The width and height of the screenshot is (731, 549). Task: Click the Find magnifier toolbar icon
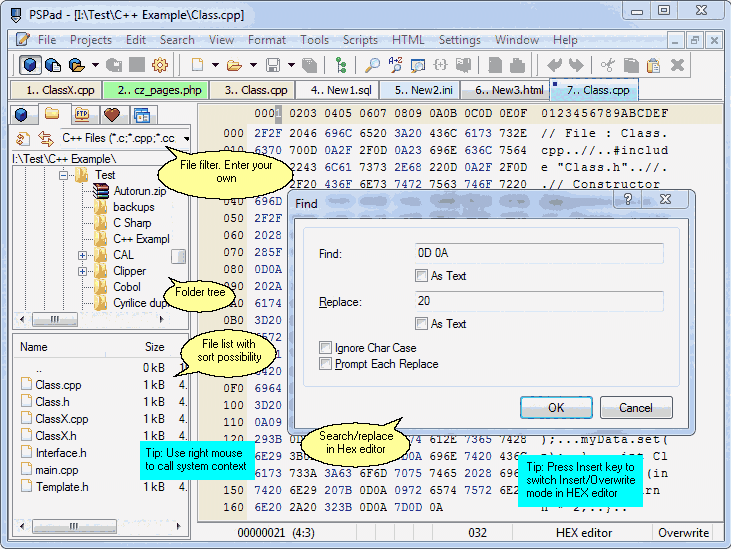pyautogui.click(x=371, y=65)
